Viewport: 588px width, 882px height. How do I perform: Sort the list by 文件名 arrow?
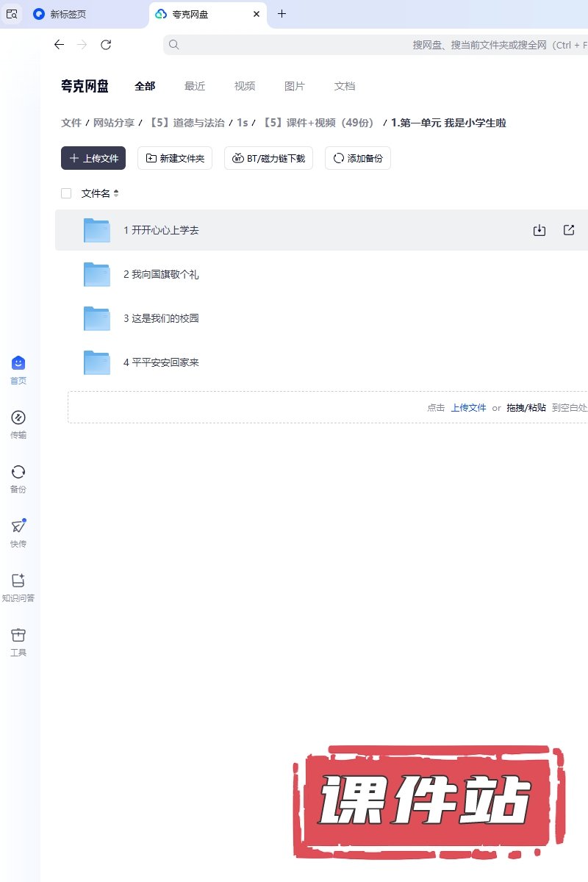point(116,193)
